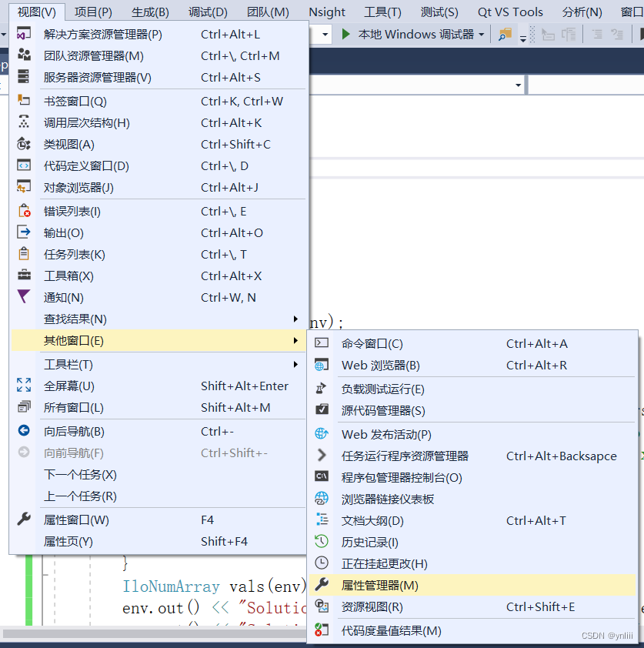Select the 工具箱 (Toolbox) icon
This screenshot has width=644, height=648.
23,276
